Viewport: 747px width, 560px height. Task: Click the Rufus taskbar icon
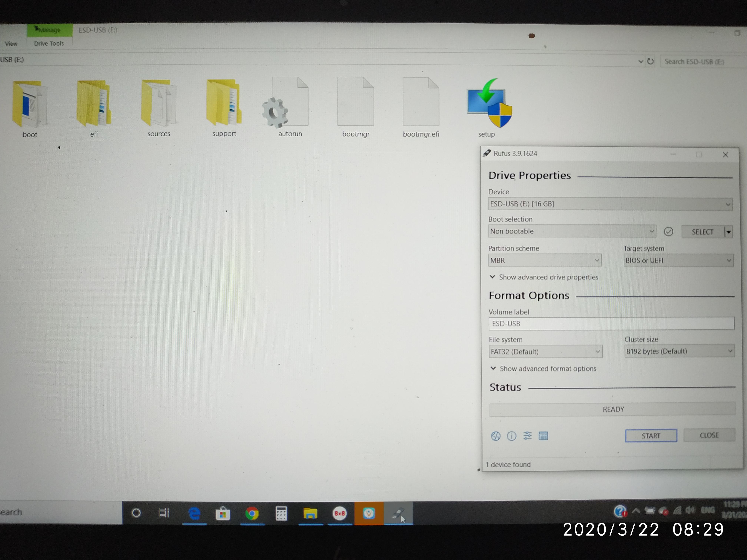tap(398, 513)
